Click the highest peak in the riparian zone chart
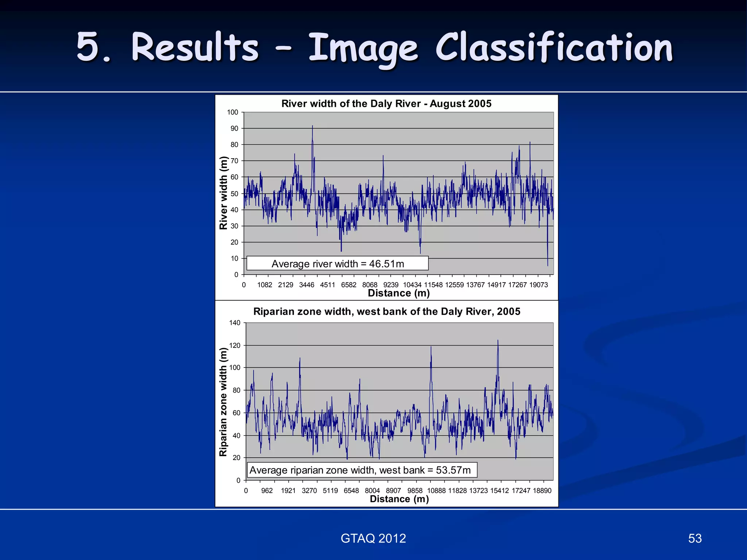The height and width of the screenshot is (560, 747). point(498,341)
